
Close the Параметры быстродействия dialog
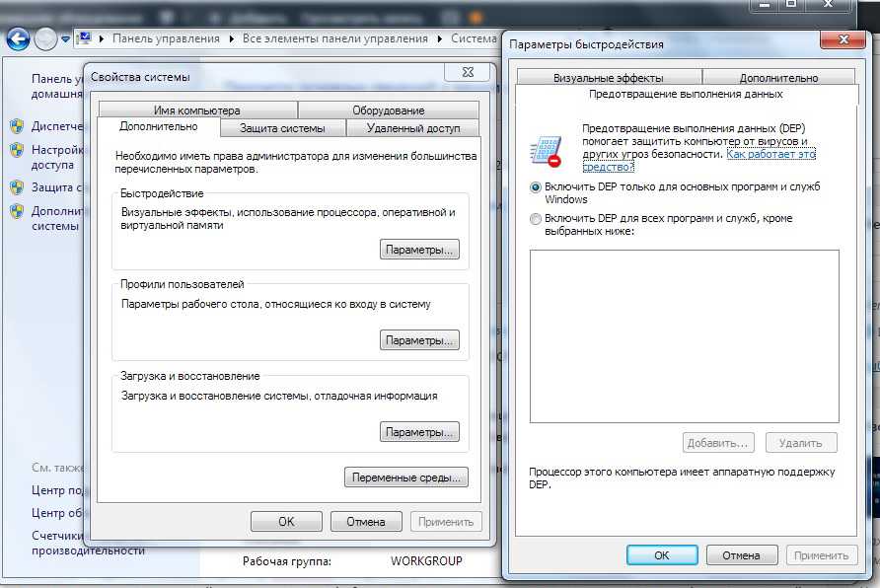(843, 39)
